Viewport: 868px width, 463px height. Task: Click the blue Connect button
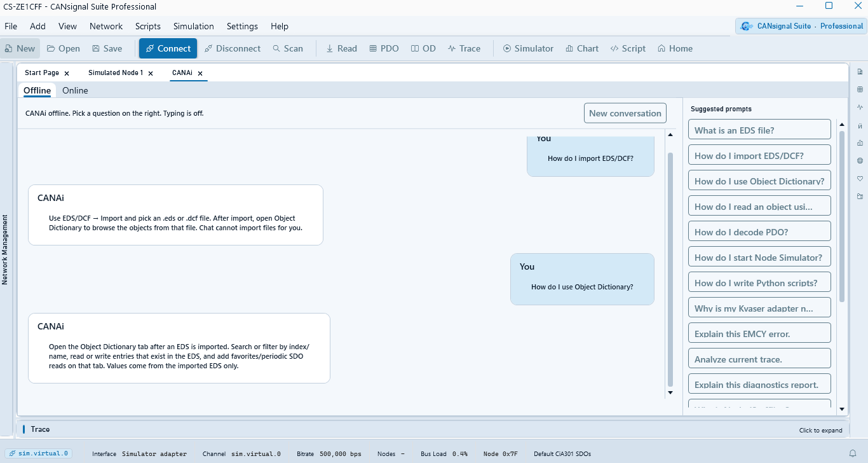[168, 48]
